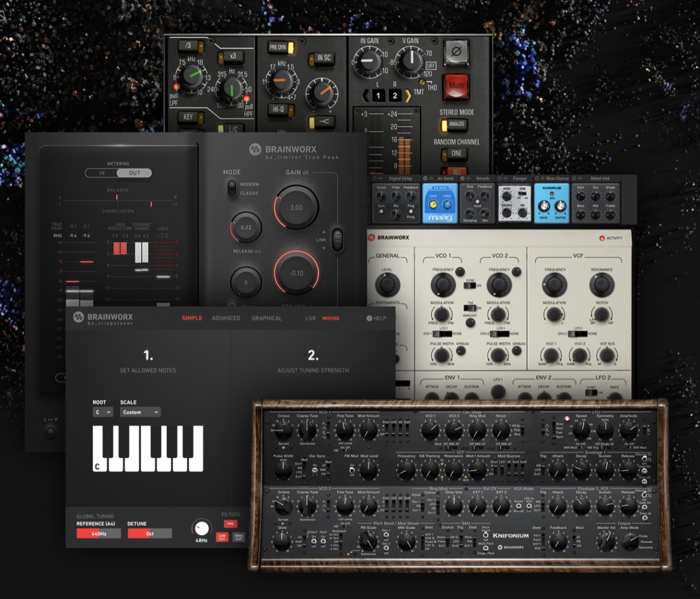The width and height of the screenshot is (700, 599).
Task: Open the ADVANCED tab in bx_crispytuner
Action: point(226,318)
